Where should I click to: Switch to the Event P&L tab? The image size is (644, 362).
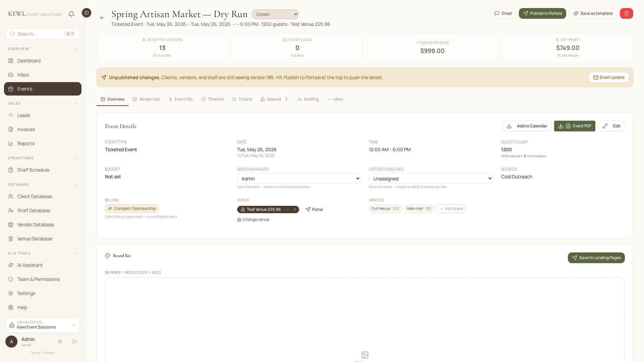pos(181,99)
